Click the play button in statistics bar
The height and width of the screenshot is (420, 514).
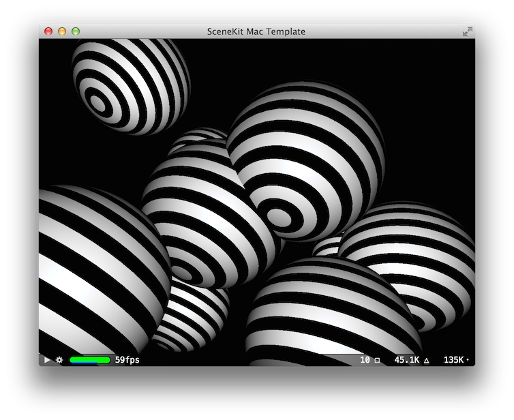click(47, 360)
